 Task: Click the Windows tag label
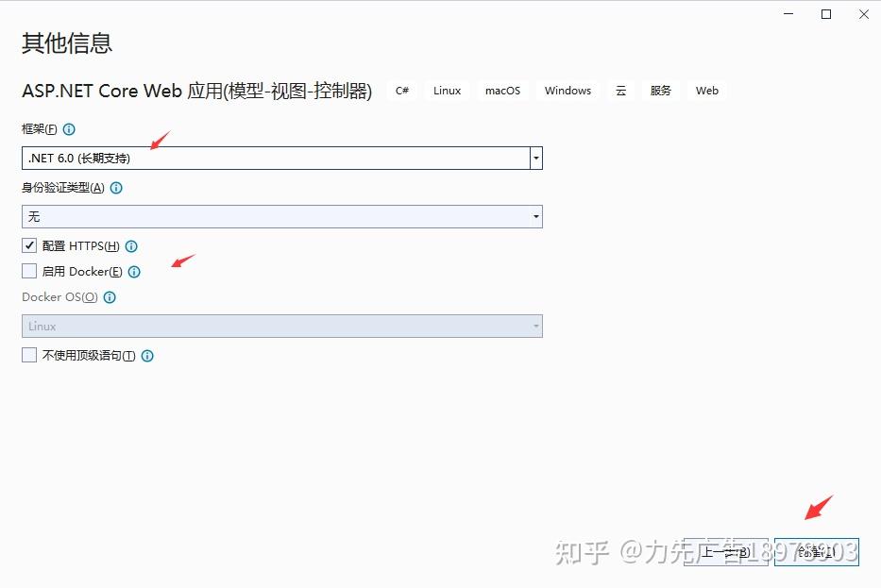(568, 91)
